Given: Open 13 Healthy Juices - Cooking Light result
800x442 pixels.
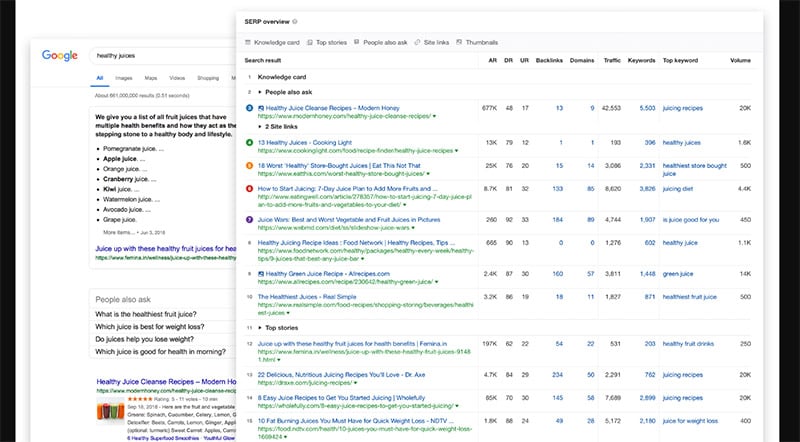Looking at the screenshot, I should point(305,142).
